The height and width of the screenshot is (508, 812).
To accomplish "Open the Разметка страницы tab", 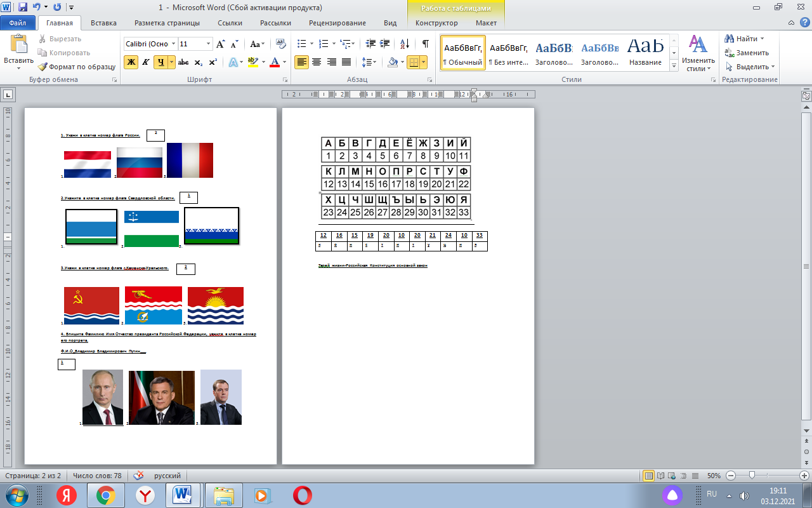I will [167, 23].
